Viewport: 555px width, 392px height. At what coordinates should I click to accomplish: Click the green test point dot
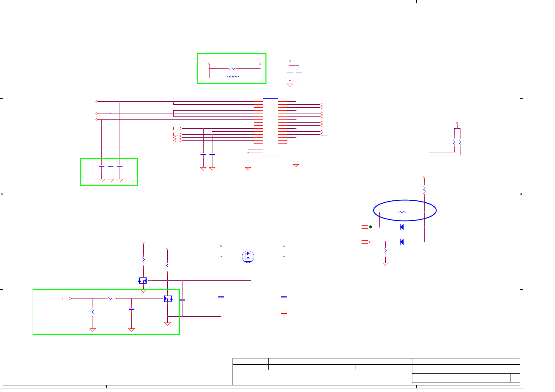[x=371, y=227]
